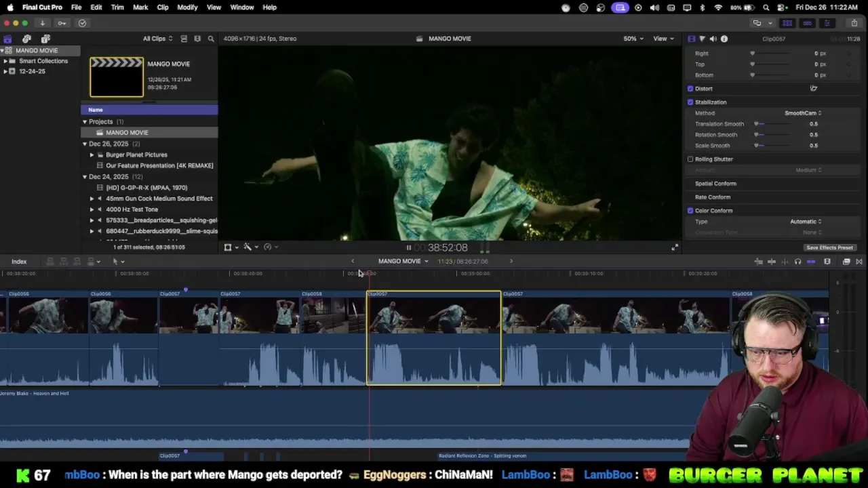This screenshot has width=868, height=488.
Task: Expand the 12-24-25 event
Action: pos(5,71)
